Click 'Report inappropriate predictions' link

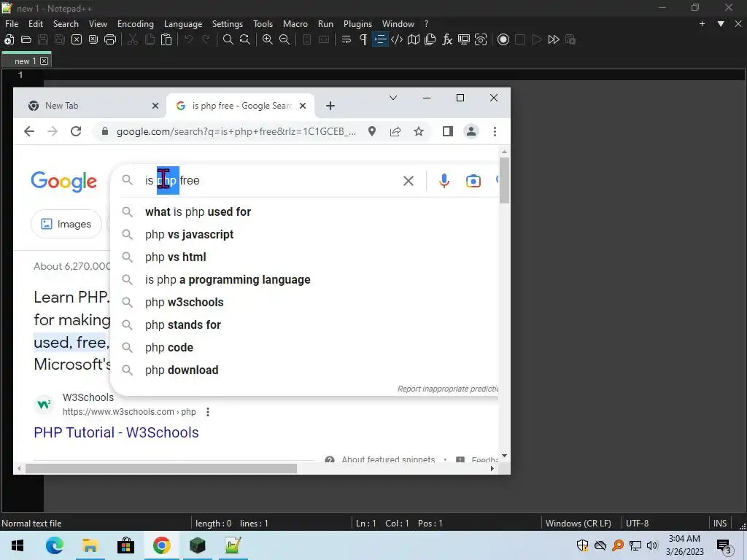(x=448, y=389)
